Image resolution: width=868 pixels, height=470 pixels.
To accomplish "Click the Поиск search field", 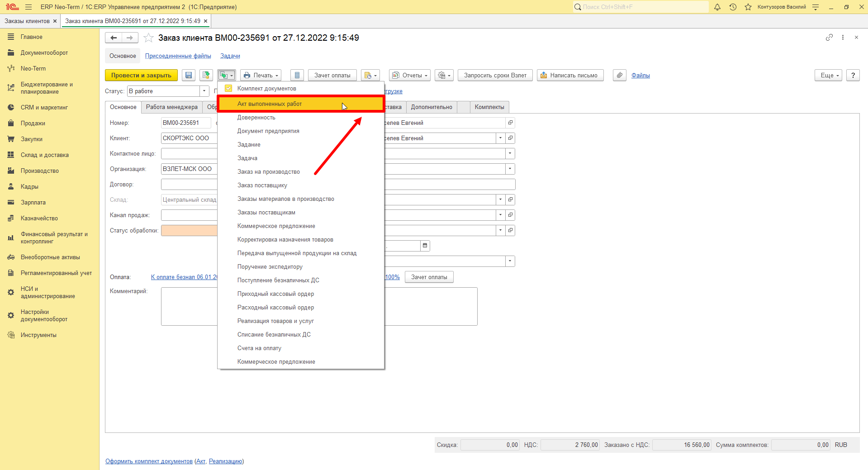I will (x=640, y=7).
